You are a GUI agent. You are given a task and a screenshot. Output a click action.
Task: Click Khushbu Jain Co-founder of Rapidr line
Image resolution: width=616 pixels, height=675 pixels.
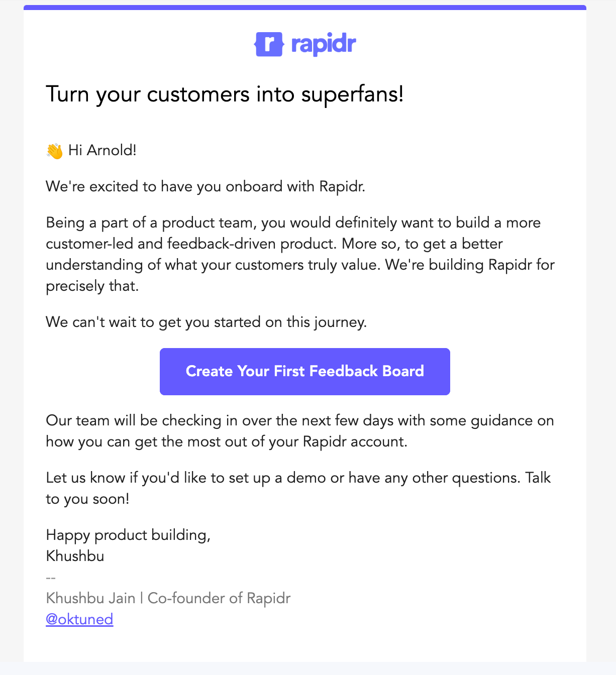[x=168, y=598]
